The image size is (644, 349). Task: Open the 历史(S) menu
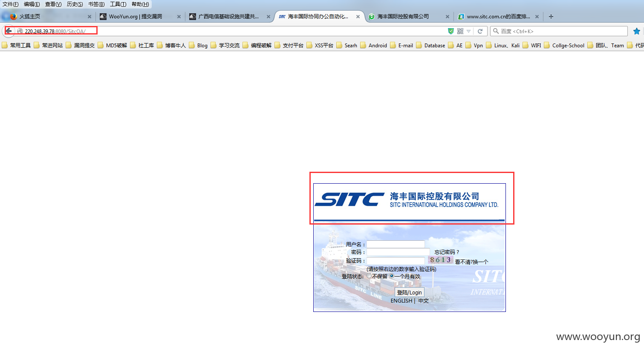[75, 4]
